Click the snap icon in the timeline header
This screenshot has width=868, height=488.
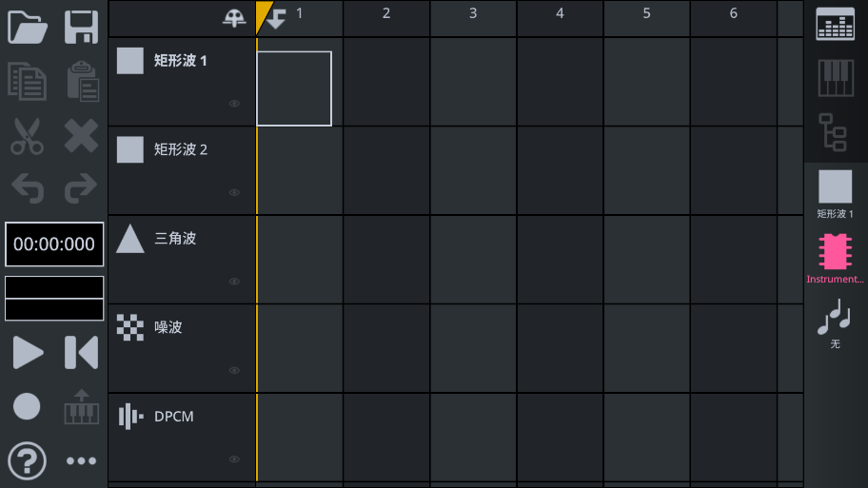tap(234, 17)
